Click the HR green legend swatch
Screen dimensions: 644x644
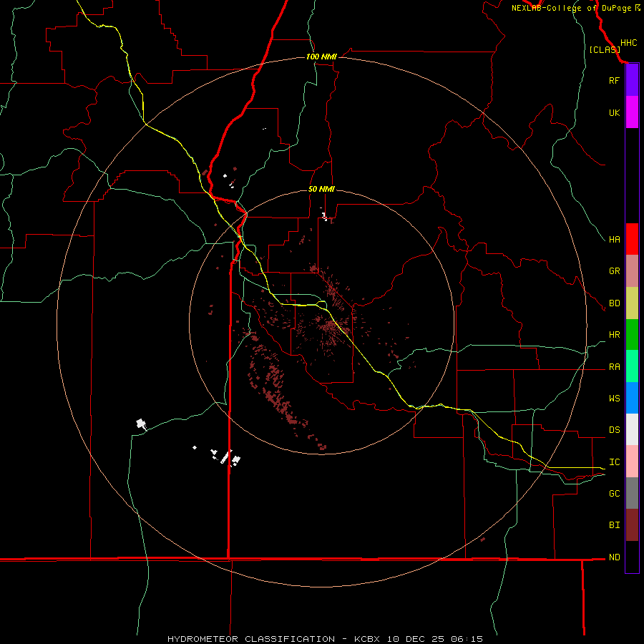[632, 335]
